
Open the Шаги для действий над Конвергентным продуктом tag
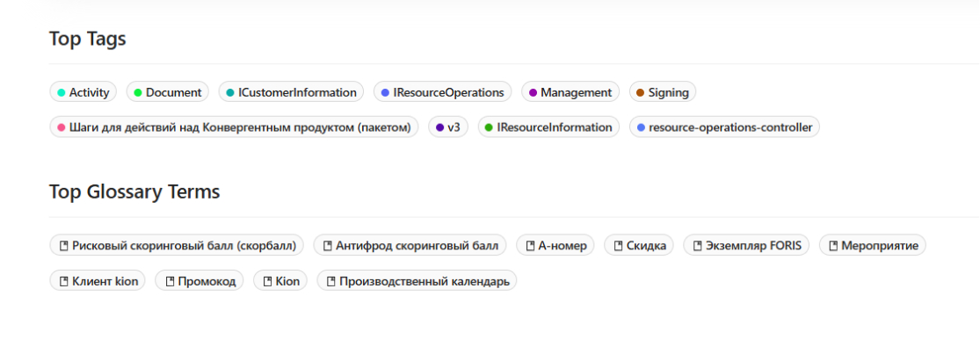235,127
